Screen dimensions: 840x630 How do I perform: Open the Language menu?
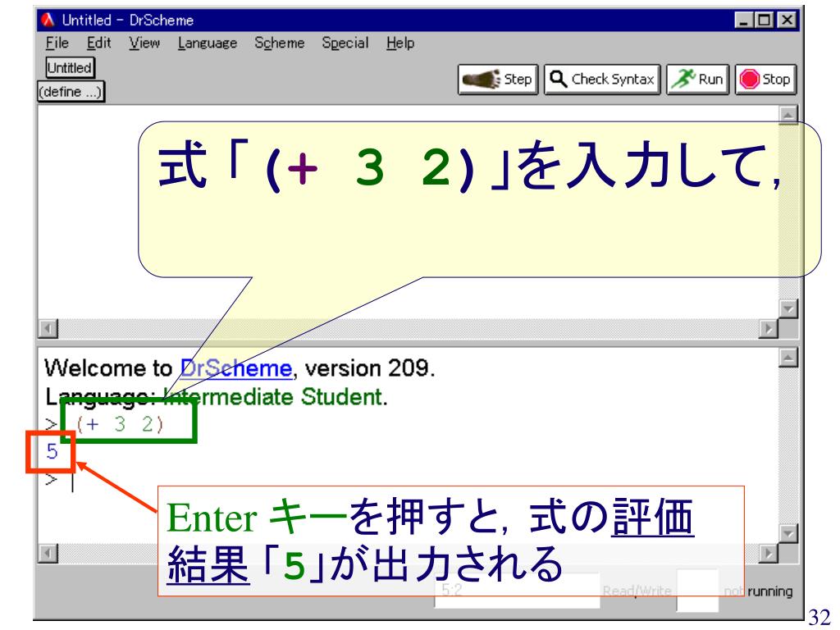tap(208, 43)
